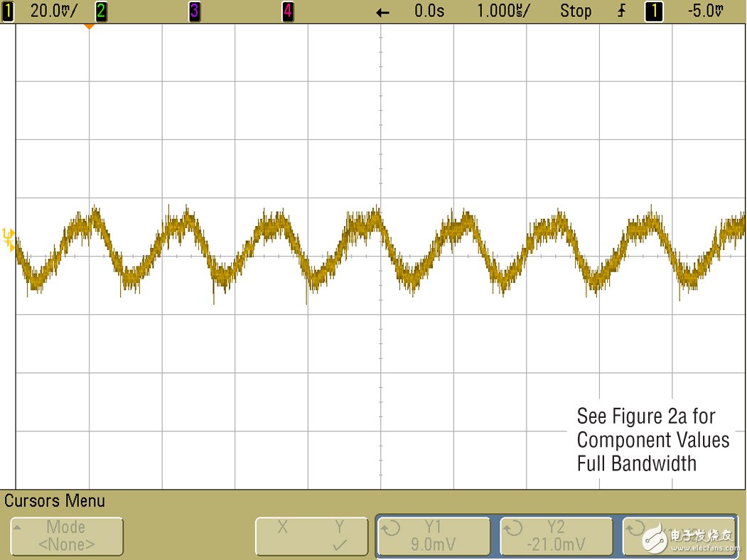This screenshot has width=747, height=560.
Task: Click the left arrow delay reference icon
Action: (x=382, y=12)
